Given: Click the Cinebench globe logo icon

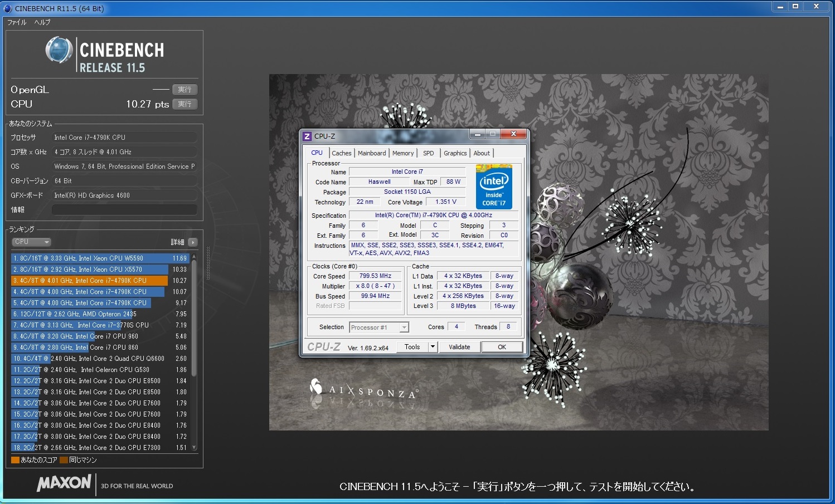Looking at the screenshot, I should click(x=59, y=50).
